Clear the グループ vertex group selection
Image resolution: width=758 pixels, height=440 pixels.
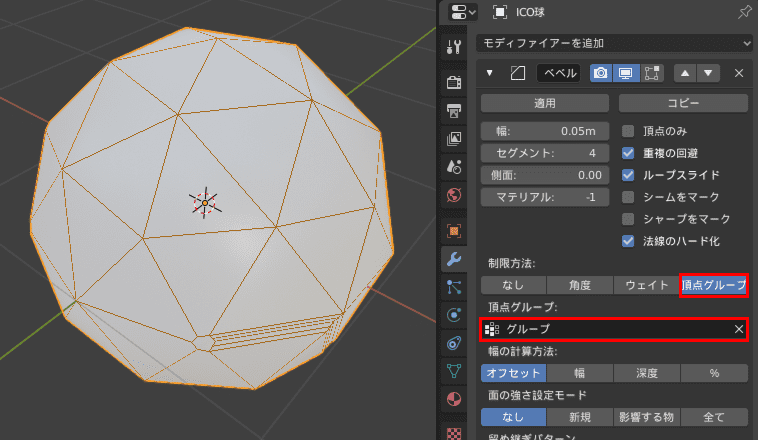pyautogui.click(x=739, y=329)
